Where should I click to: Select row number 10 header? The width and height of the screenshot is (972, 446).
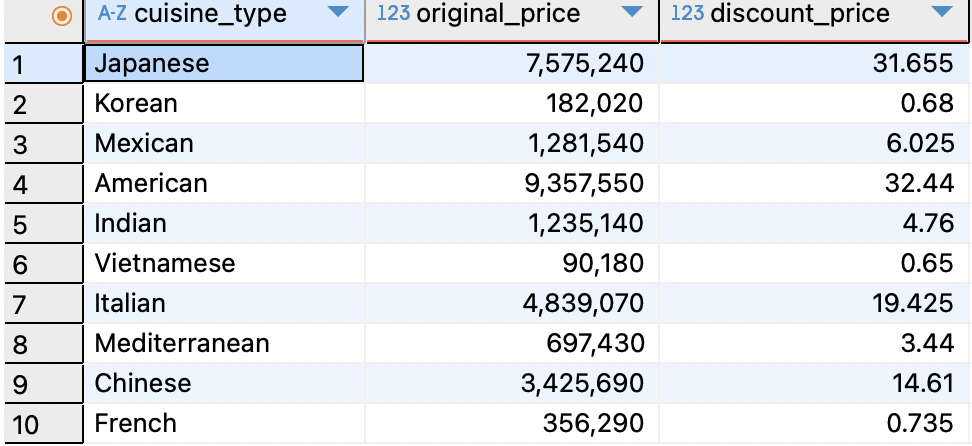(43, 424)
